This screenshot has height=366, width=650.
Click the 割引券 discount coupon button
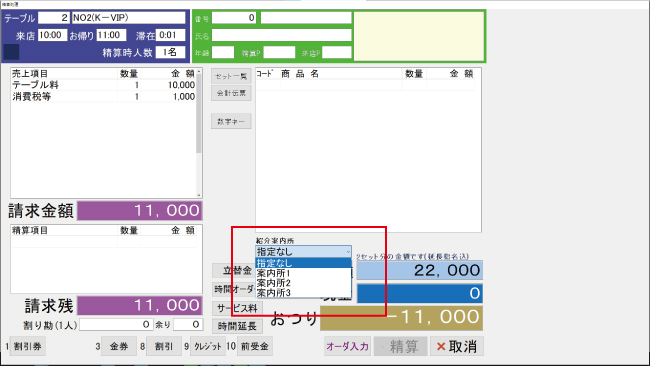pos(27,346)
